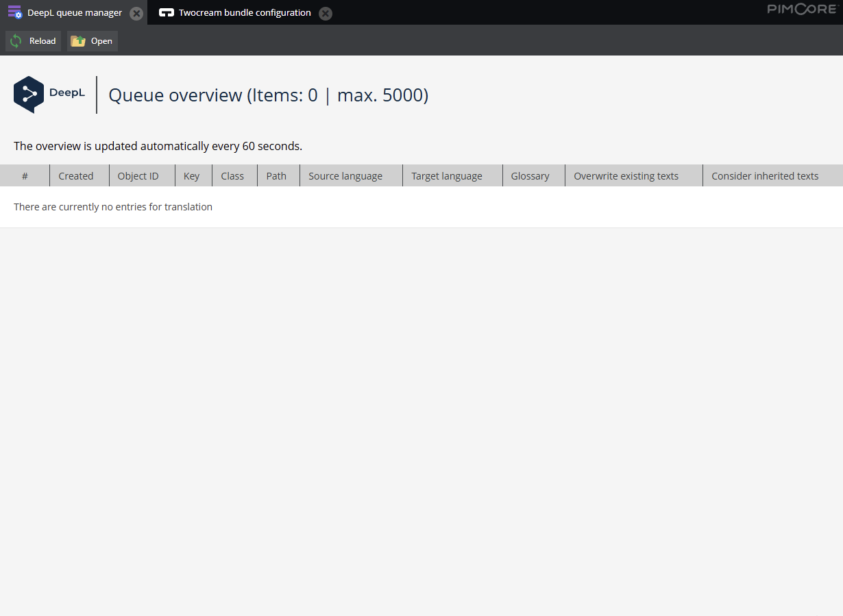Viewport: 843px width, 616px height.
Task: Switch to DeepL queue manager tab
Action: click(74, 12)
